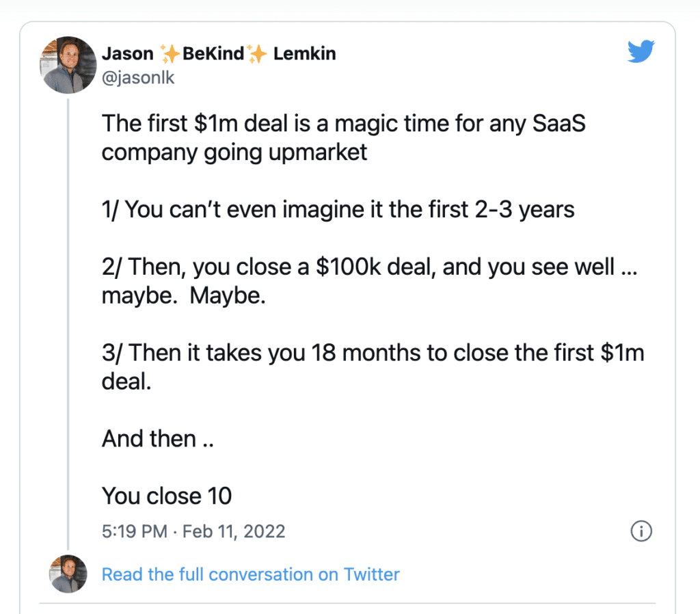The image size is (700, 614).
Task: Click the "And then .." line
Action: point(158,439)
